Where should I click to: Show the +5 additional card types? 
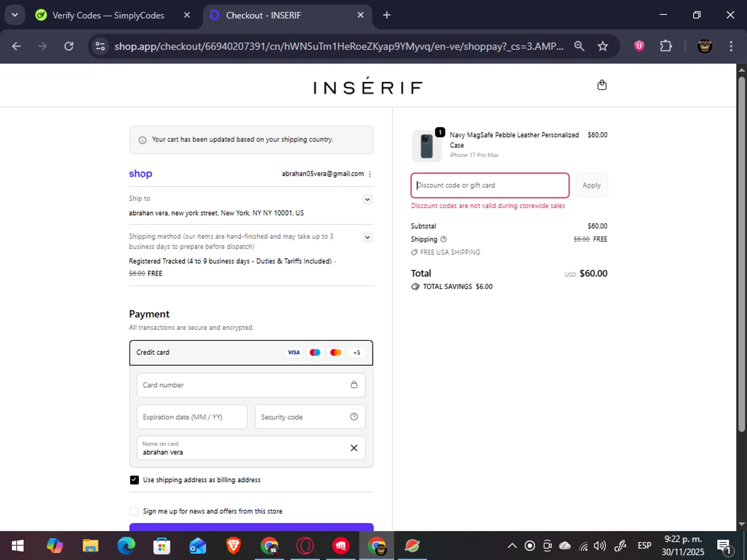357,352
